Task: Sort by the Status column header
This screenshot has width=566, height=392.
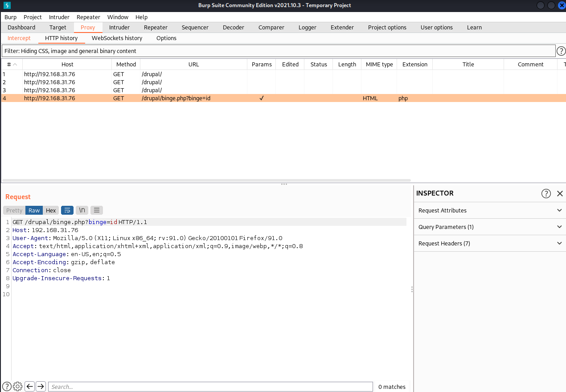Action: tap(319, 64)
